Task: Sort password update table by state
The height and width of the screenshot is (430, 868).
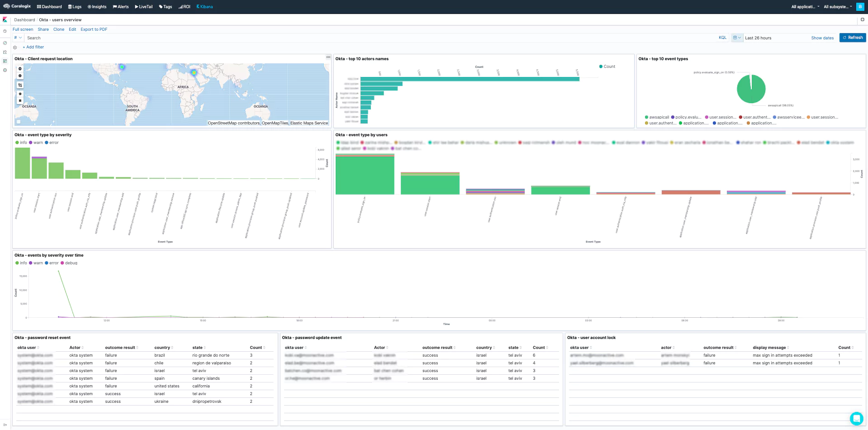Action: tap(515, 348)
